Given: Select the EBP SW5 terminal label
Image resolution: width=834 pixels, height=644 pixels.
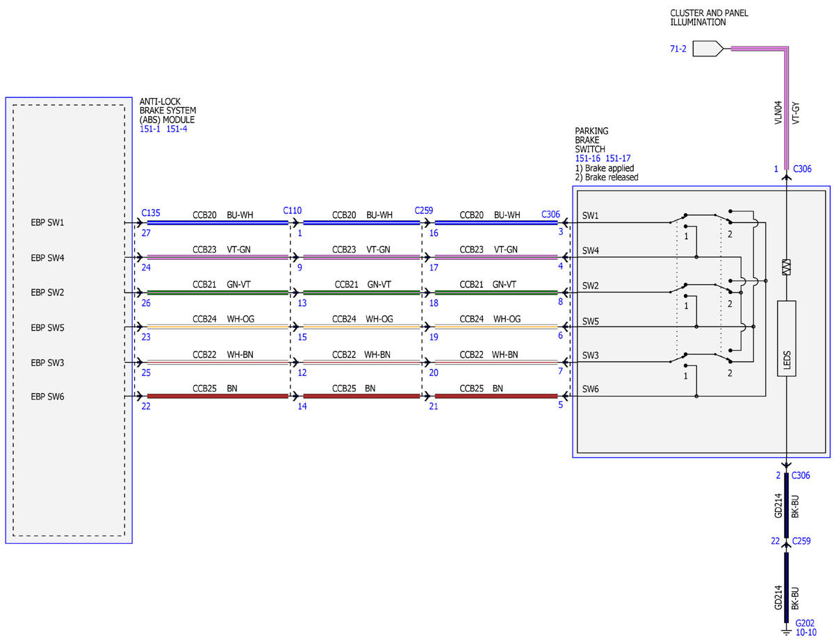Looking at the screenshot, I should [x=47, y=327].
